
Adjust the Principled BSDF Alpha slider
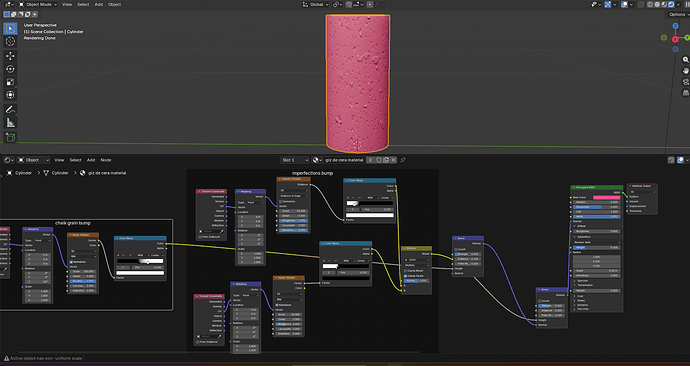coord(597,216)
